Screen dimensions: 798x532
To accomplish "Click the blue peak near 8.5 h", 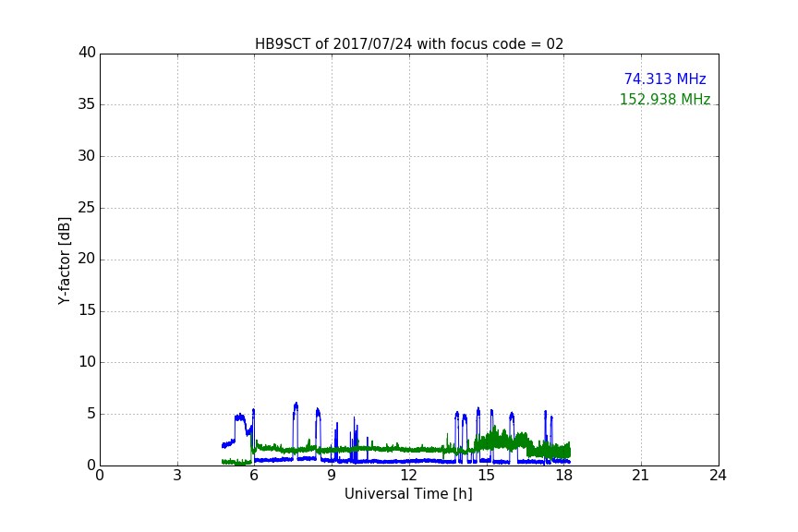I will tap(318, 411).
